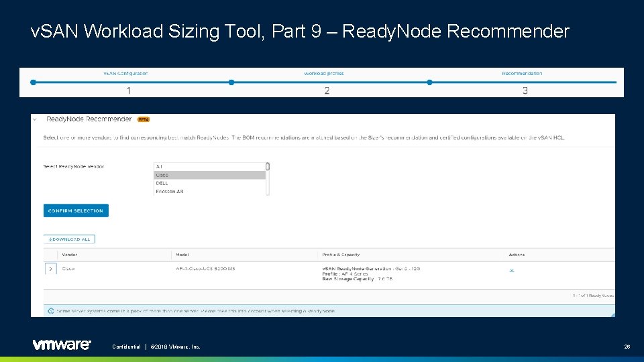Click the AF-4-Cisco-UCS B200 M5 model cell
This screenshot has height=362, width=644.
[x=205, y=269]
